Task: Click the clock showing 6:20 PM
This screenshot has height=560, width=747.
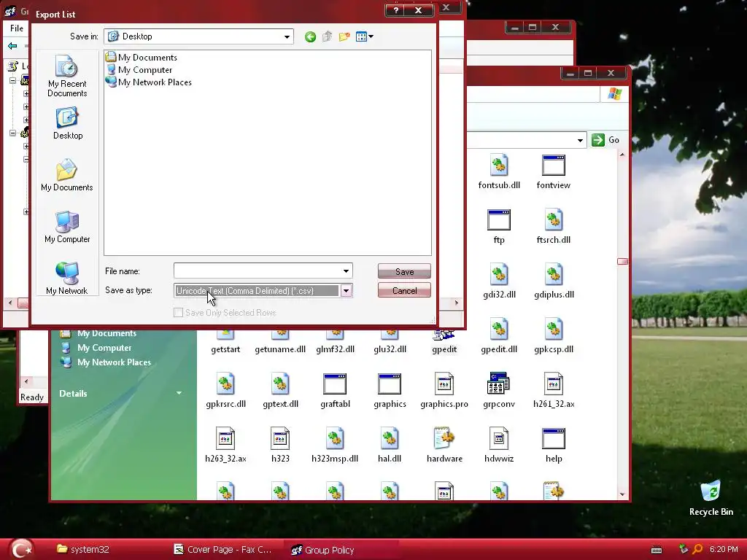Action: 724,550
